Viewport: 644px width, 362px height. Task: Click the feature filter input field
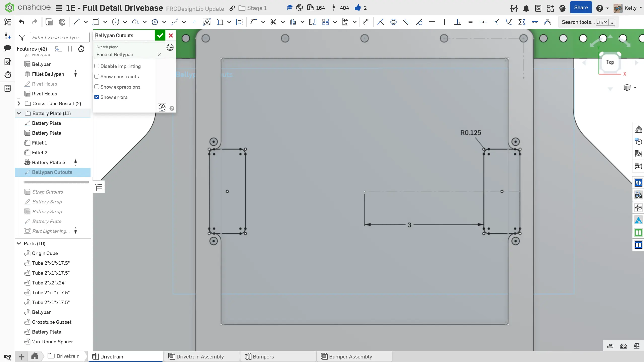click(x=59, y=38)
